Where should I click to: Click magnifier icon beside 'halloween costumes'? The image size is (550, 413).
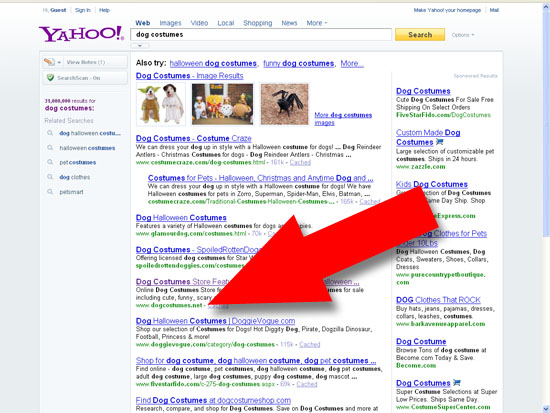(50, 148)
